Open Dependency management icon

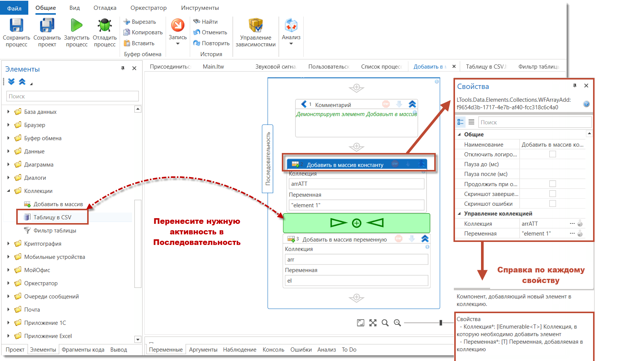pyautogui.click(x=255, y=26)
